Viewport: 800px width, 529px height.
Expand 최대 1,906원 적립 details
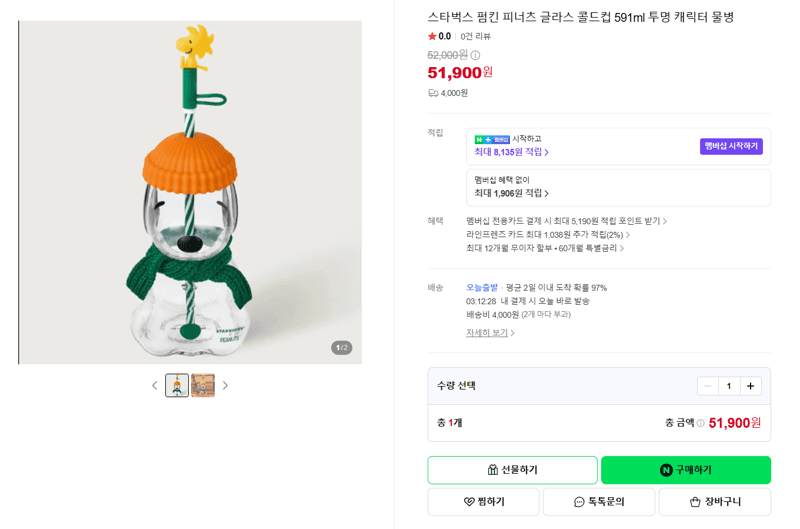511,193
